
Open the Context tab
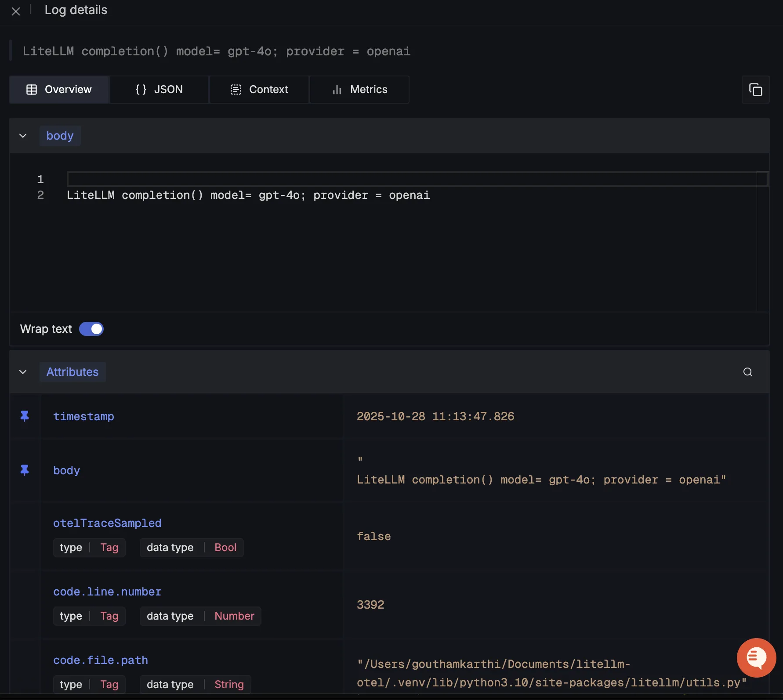(x=259, y=89)
